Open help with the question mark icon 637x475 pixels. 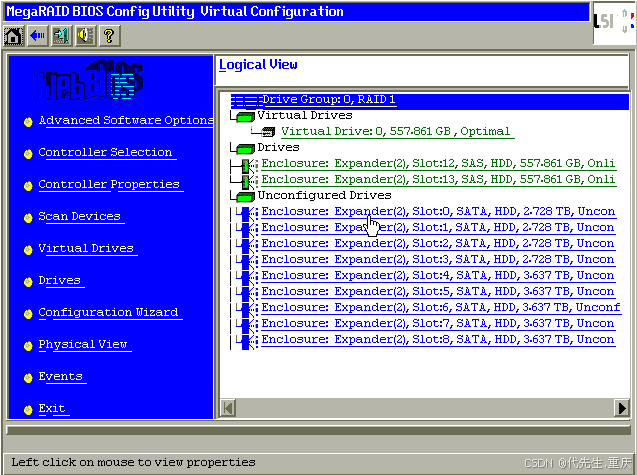(109, 36)
